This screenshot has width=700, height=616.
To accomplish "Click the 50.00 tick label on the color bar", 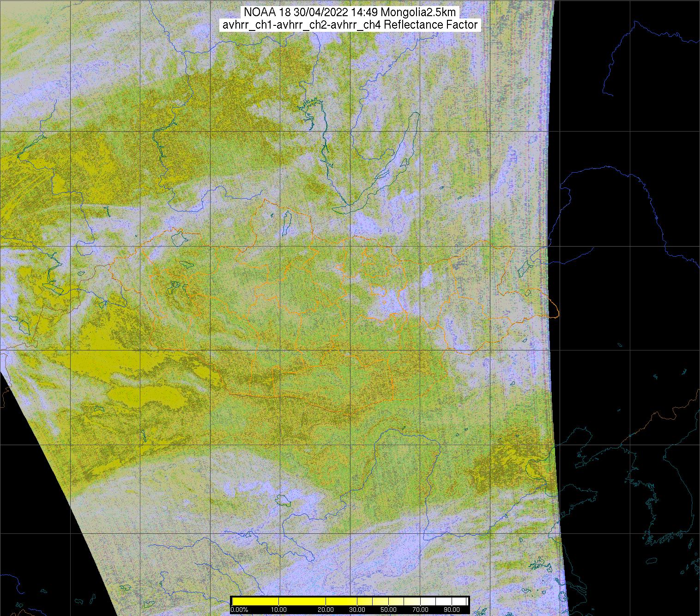I will pyautogui.click(x=389, y=610).
